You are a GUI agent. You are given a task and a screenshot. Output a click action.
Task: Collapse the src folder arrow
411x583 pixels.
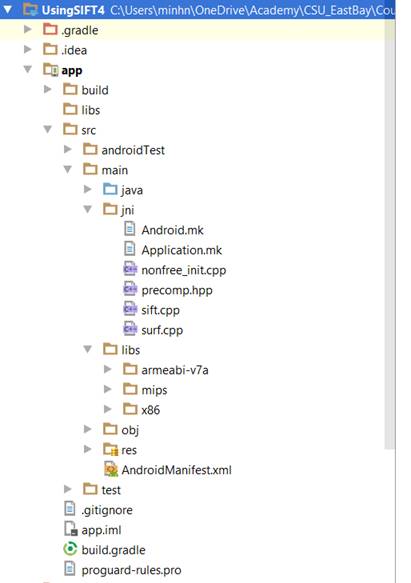tap(48, 129)
